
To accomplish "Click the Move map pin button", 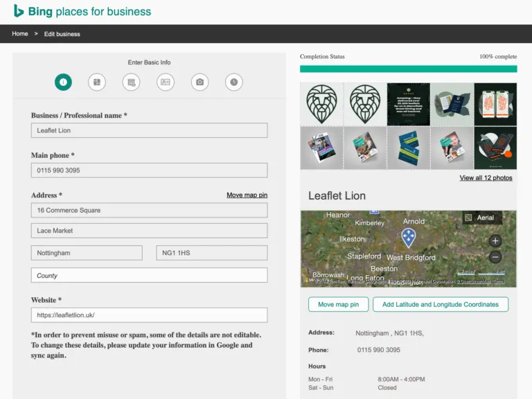I will coord(338,305).
